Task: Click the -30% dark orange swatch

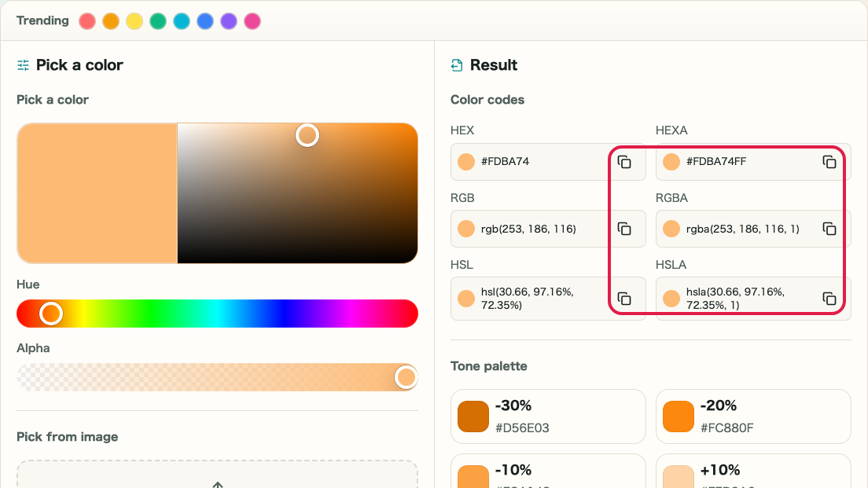Action: coord(473,416)
